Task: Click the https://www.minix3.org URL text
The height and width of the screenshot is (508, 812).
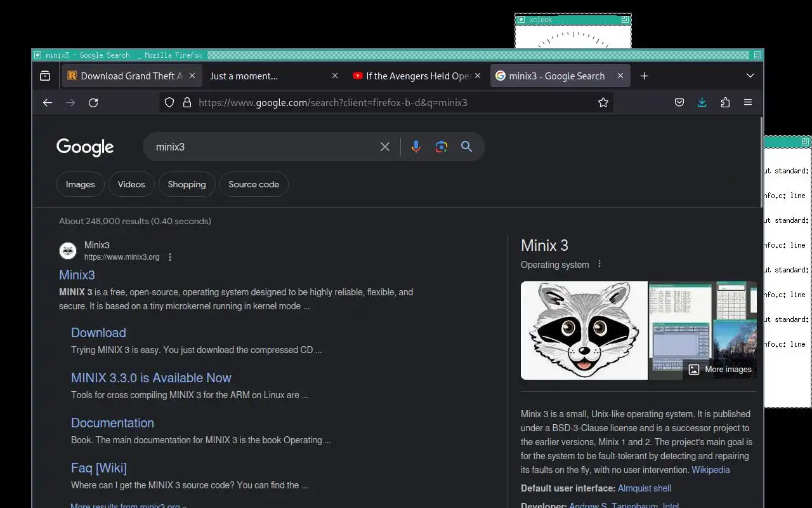Action: click(x=122, y=257)
